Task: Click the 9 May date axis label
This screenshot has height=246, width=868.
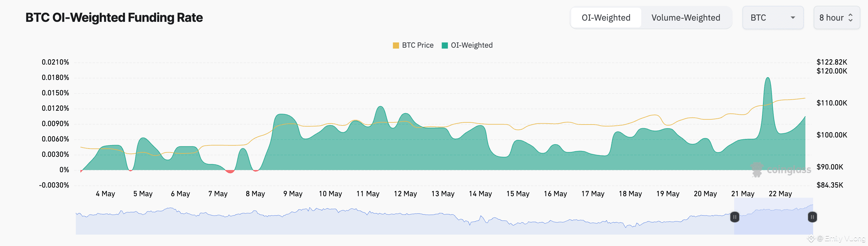Action: click(x=293, y=194)
